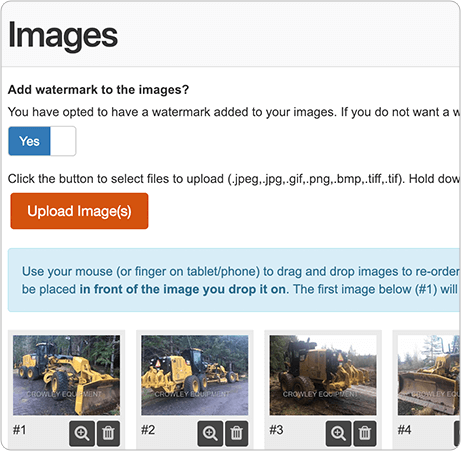This screenshot has width=461, height=451.
Task: Click the partially visible button beside #4
Action: pos(457,433)
